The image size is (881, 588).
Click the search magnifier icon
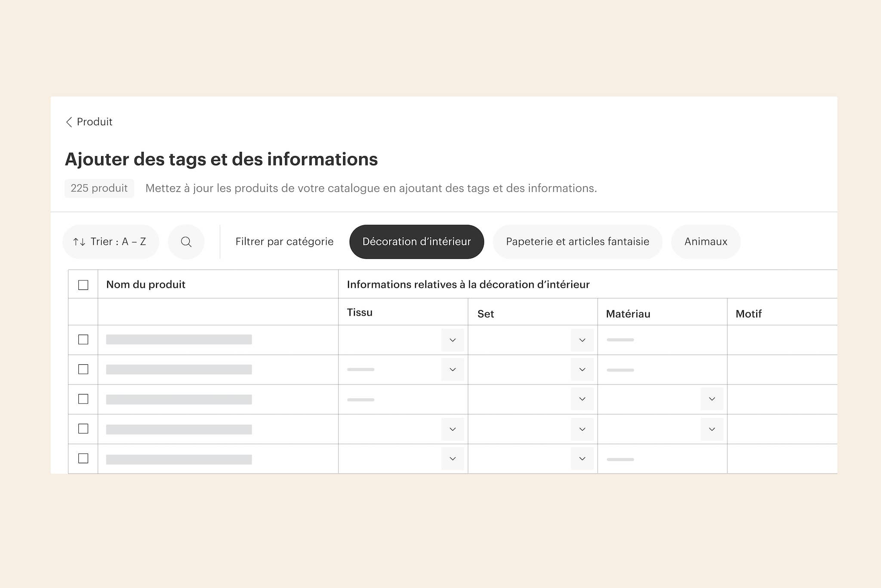[186, 242]
